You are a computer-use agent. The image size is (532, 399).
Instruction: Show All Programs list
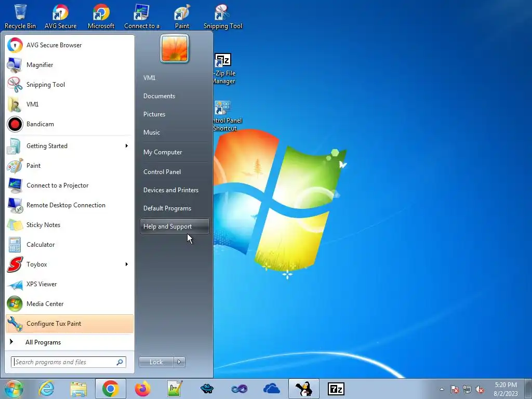pos(70,342)
